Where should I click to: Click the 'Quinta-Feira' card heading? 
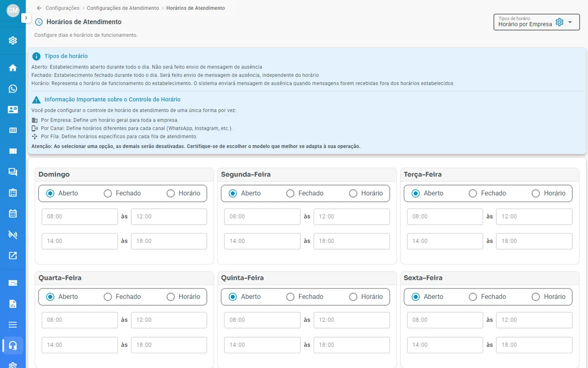(x=242, y=278)
